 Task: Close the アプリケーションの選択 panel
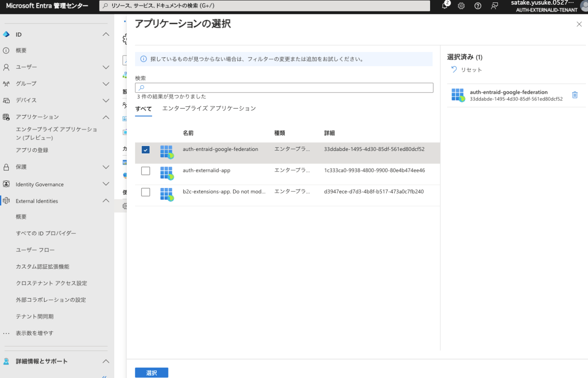579,24
